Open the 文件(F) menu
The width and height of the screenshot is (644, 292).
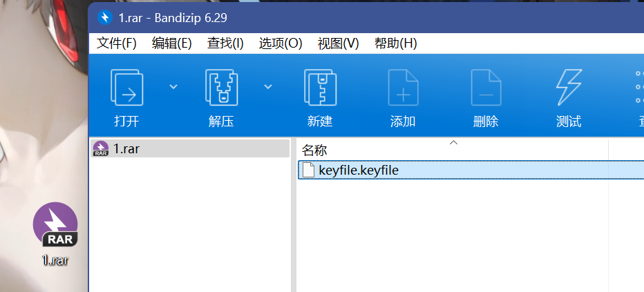coord(117,43)
